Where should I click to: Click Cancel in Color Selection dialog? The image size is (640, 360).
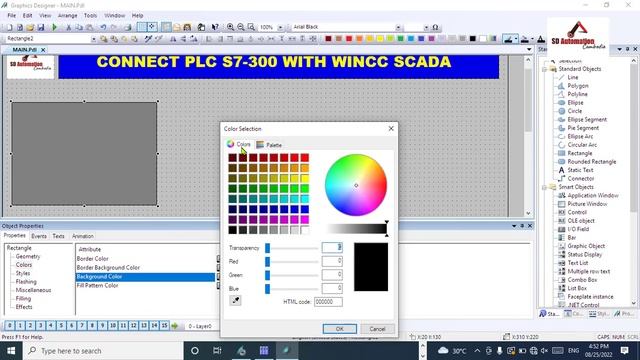coord(377,329)
